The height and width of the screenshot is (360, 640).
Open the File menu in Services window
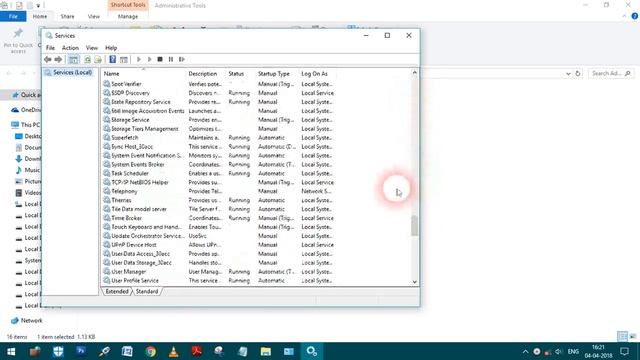[50, 48]
